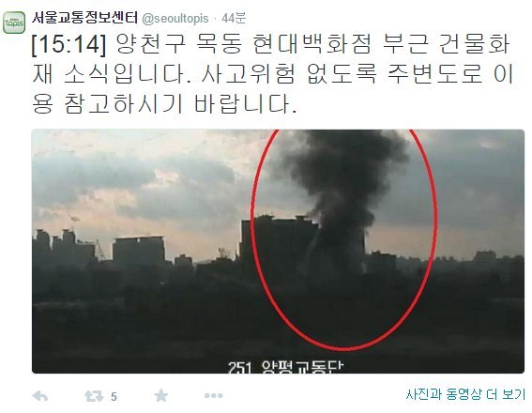Click the low left skyline building in photo
This screenshot has height=413, width=532.
(x=139, y=250)
